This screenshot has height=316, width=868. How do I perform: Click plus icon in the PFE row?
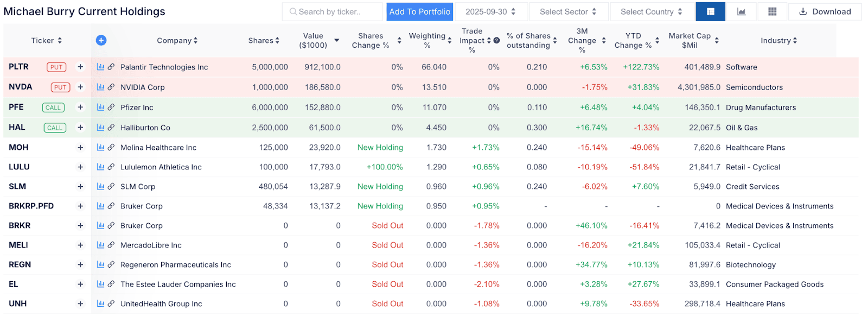click(x=80, y=108)
